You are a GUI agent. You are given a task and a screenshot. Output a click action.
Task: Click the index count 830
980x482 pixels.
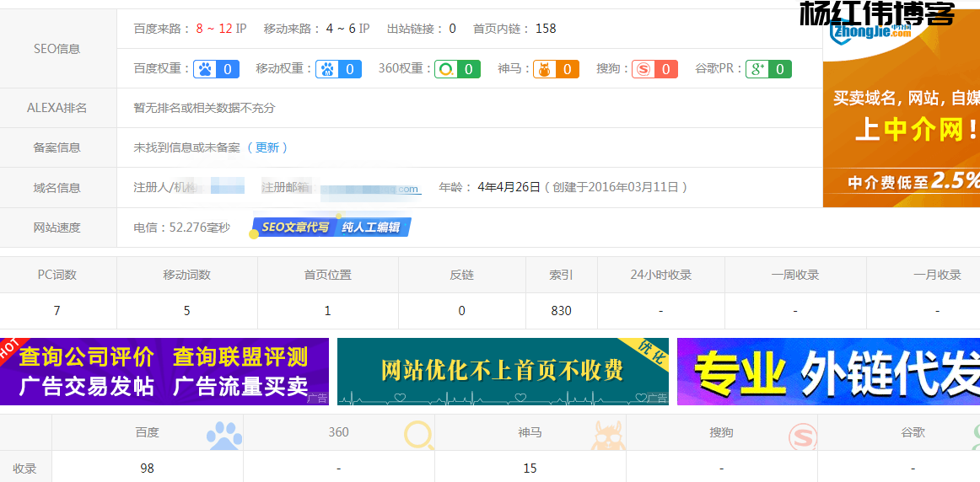tap(561, 311)
